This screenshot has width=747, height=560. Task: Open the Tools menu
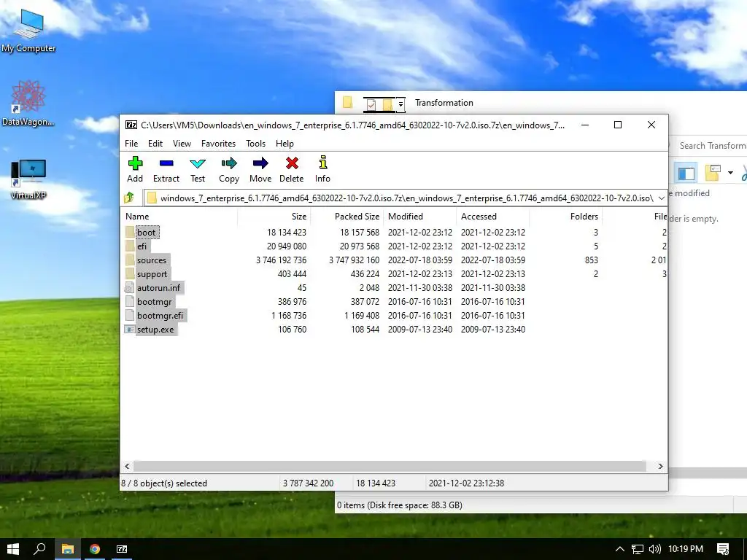click(x=255, y=144)
